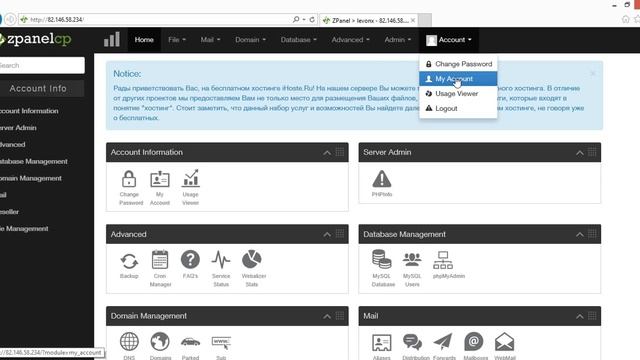
Task: Open the Advanced dropdown in navbar
Action: click(x=351, y=40)
